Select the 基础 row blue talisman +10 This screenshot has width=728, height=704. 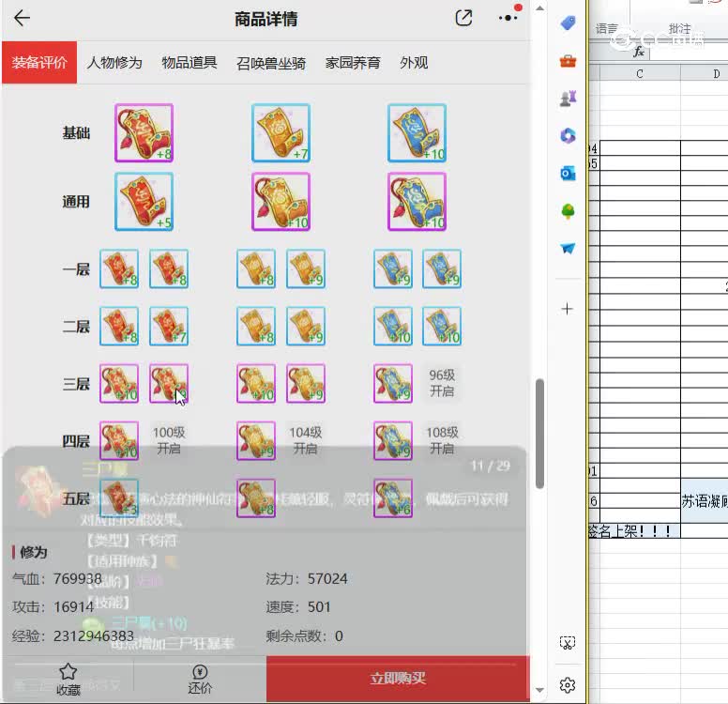[x=417, y=133]
